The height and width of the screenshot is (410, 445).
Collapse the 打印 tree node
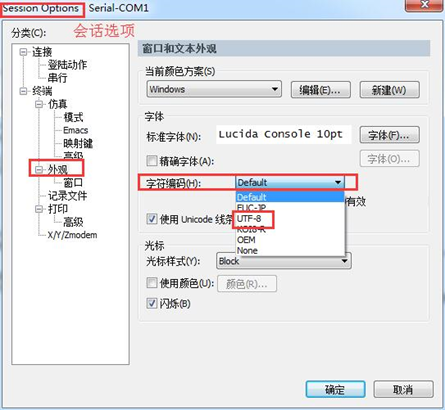coord(39,209)
